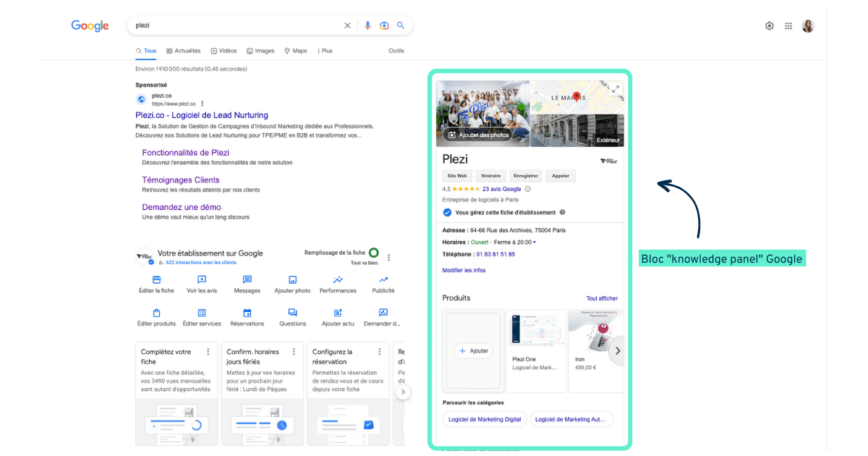Open the account profile avatar
The image size is (868, 456).
pos(808,26)
